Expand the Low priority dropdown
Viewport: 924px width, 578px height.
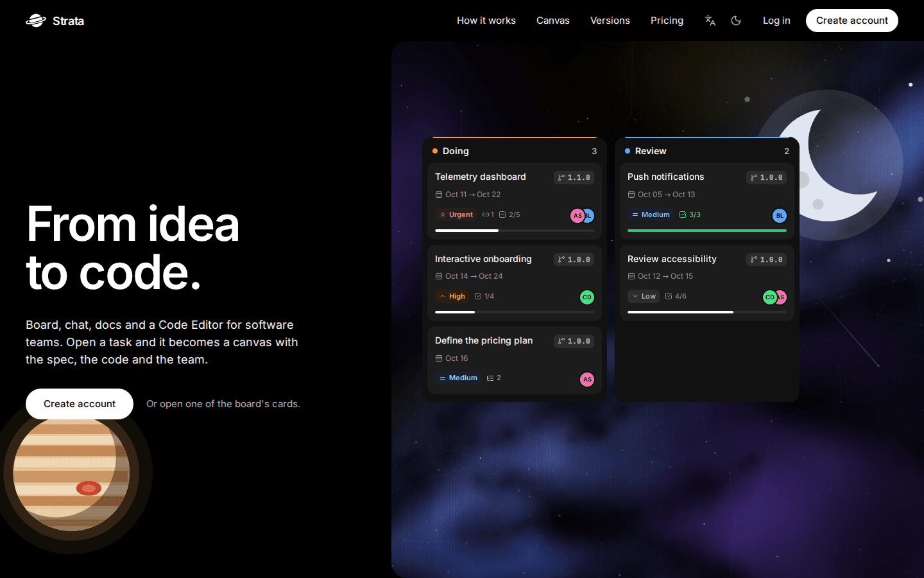pyautogui.click(x=644, y=296)
